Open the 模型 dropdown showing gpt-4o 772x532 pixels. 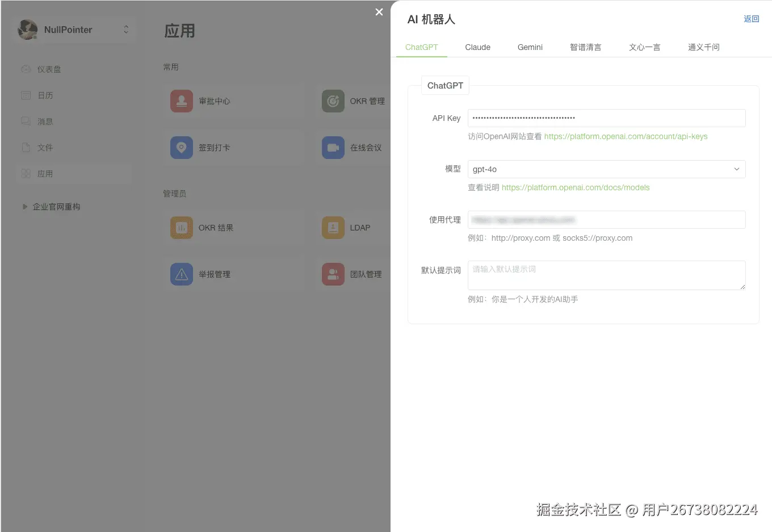606,169
